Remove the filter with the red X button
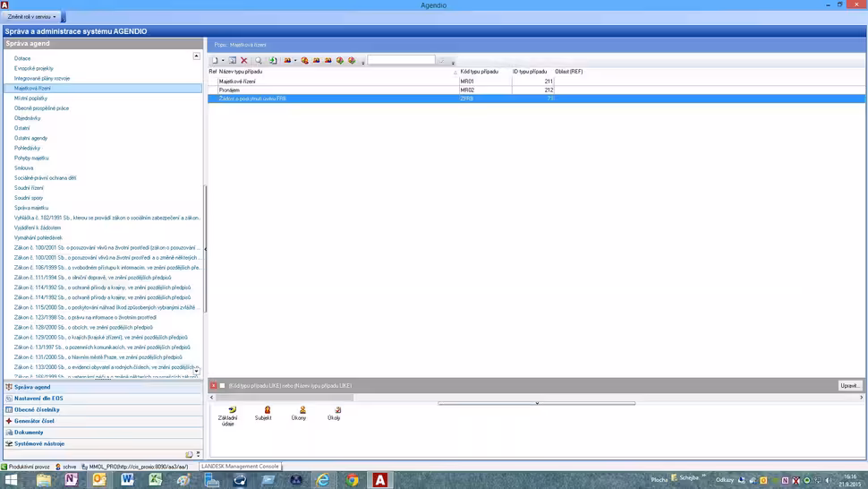Viewport: 868px width, 489px height. [x=214, y=386]
